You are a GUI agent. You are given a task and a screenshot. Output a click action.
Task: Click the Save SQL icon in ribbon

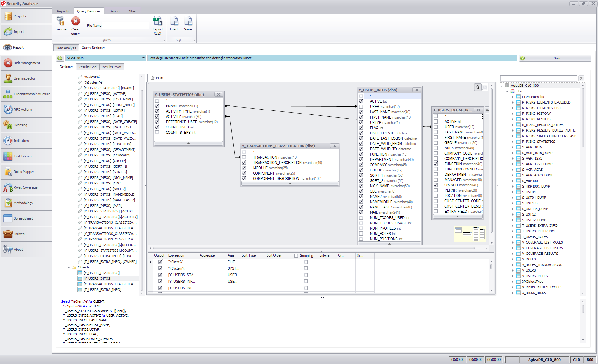pos(188,21)
